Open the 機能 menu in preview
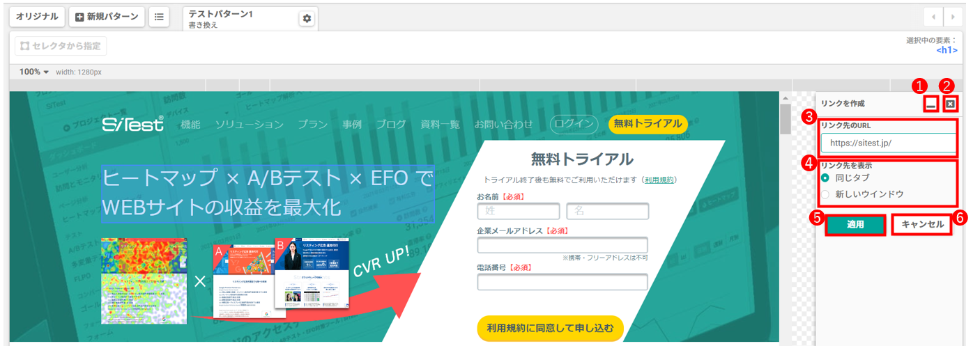The height and width of the screenshot is (346, 980). tap(190, 124)
